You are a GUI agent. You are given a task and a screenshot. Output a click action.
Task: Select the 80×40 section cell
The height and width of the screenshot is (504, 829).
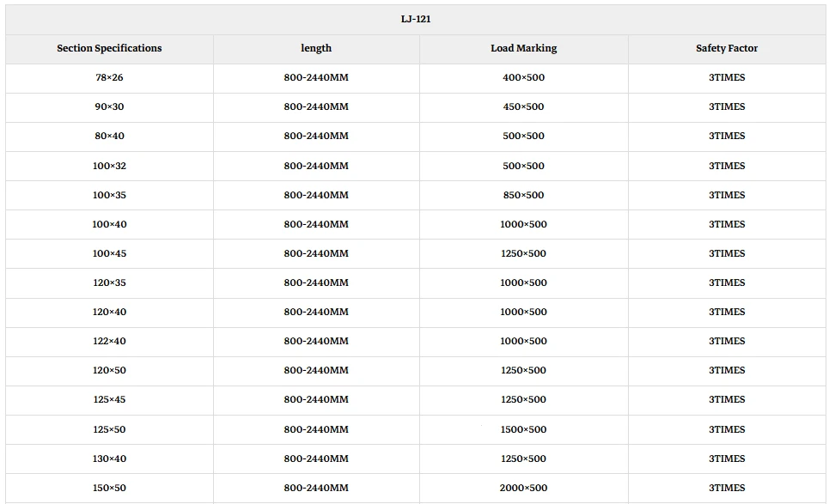(x=109, y=136)
